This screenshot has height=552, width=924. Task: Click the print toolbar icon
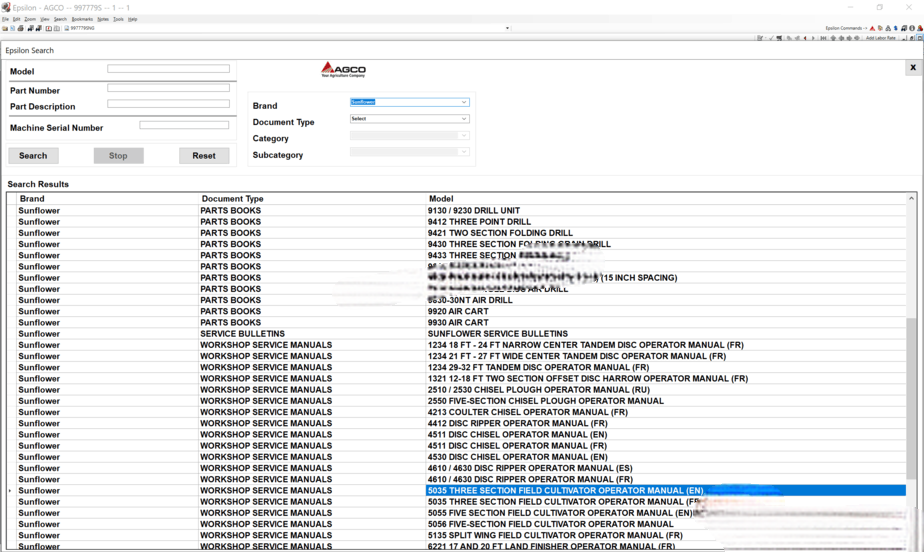21,28
